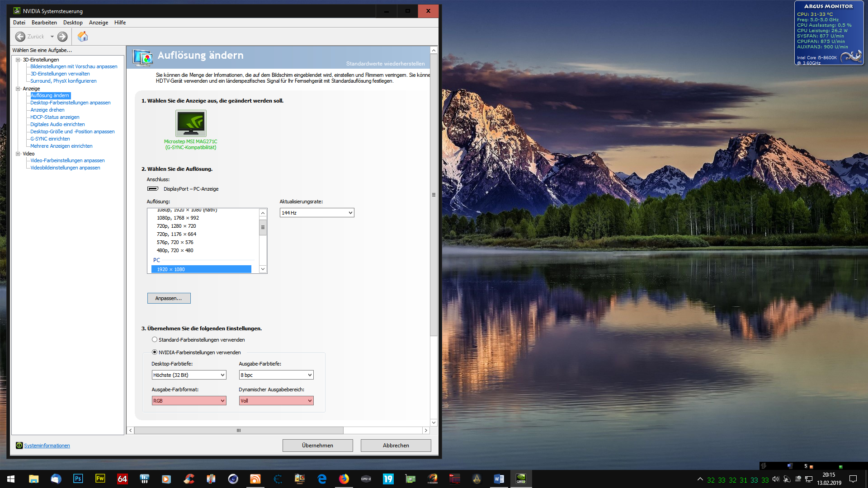Select NVIDIA-Farbeinstellungen verwenden radio button

click(155, 352)
